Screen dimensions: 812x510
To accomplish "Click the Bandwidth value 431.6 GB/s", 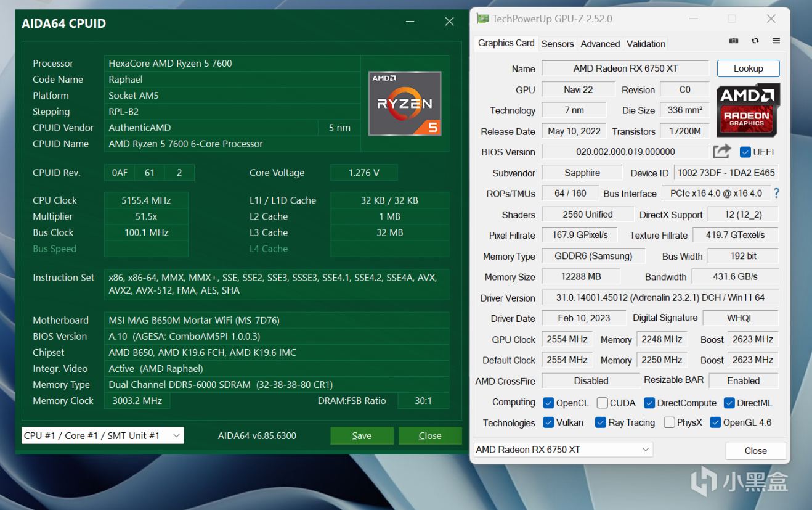I will click(x=735, y=277).
